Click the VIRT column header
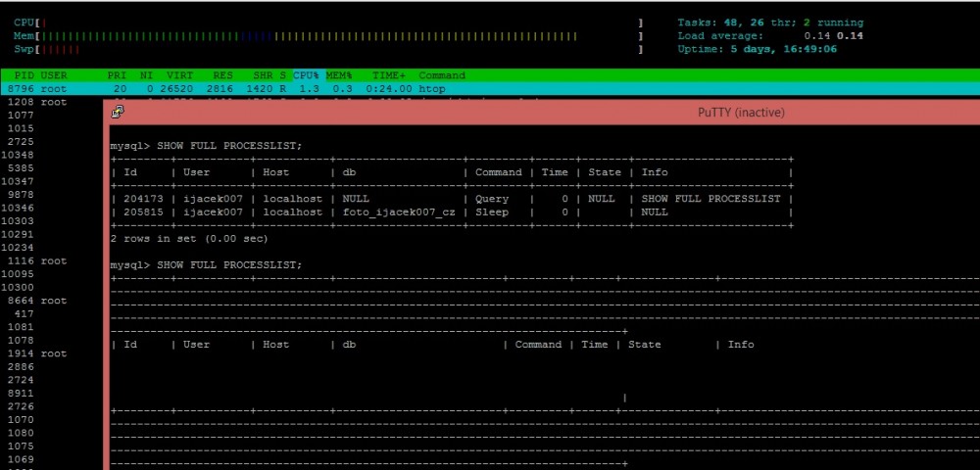The image size is (980, 470). coord(180,75)
